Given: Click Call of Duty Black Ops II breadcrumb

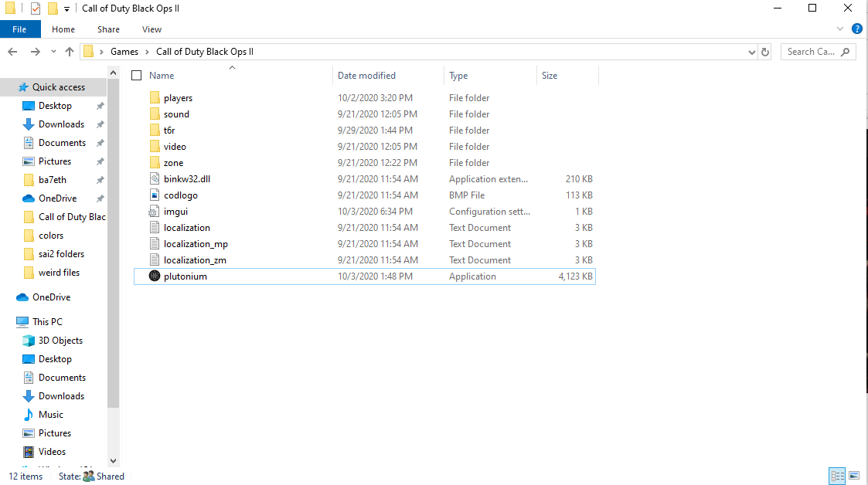Looking at the screenshot, I should coord(205,52).
